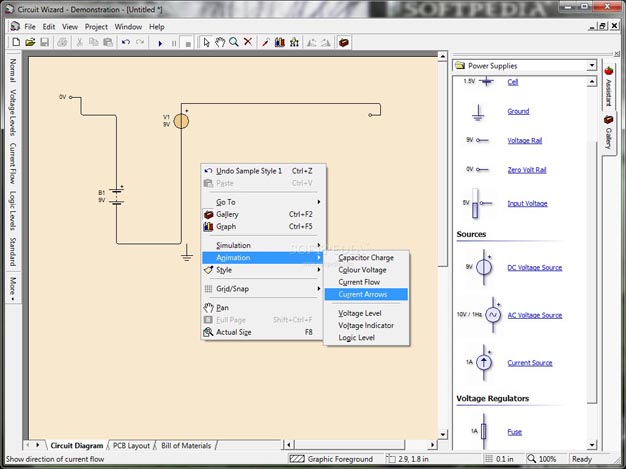Click the component tree toolbar icon
The width and height of the screenshot is (626, 469).
coord(294,42)
